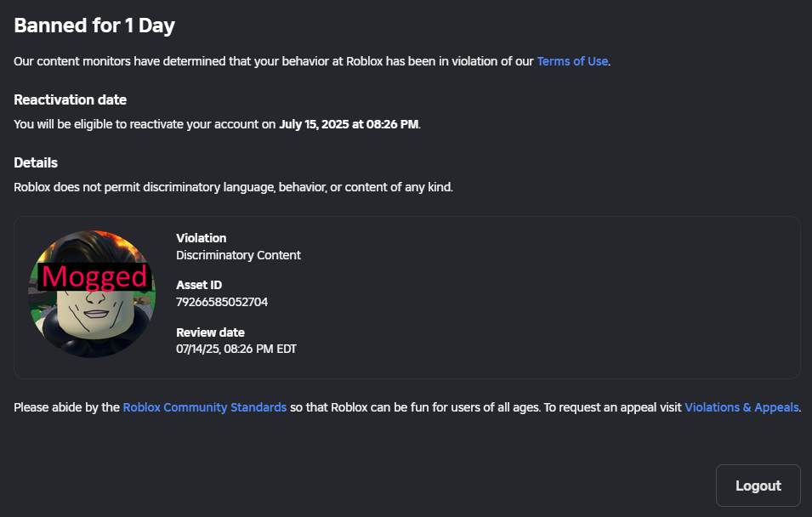Click the Reactivation date heading
The width and height of the screenshot is (812, 517).
click(x=70, y=99)
